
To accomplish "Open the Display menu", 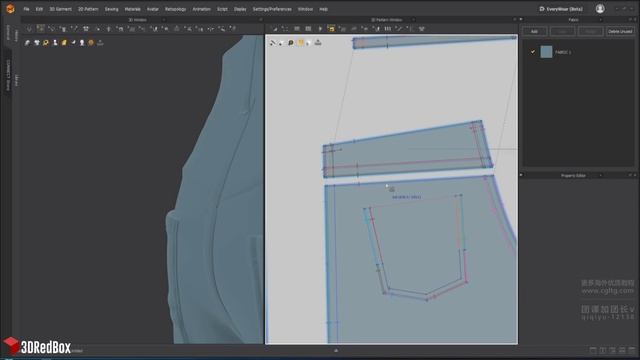I will (x=240, y=9).
